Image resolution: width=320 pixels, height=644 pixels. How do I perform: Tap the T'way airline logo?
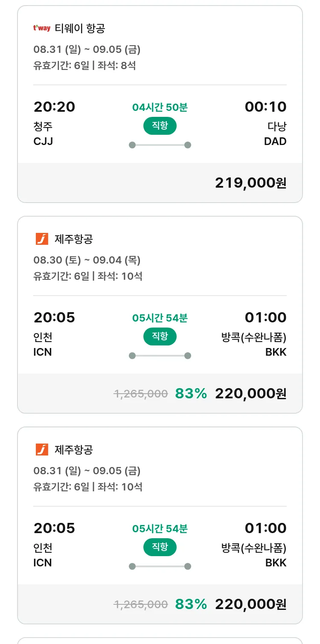(42, 29)
